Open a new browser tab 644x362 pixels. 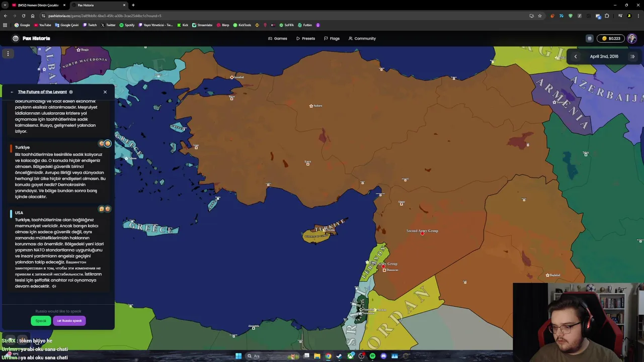133,5
